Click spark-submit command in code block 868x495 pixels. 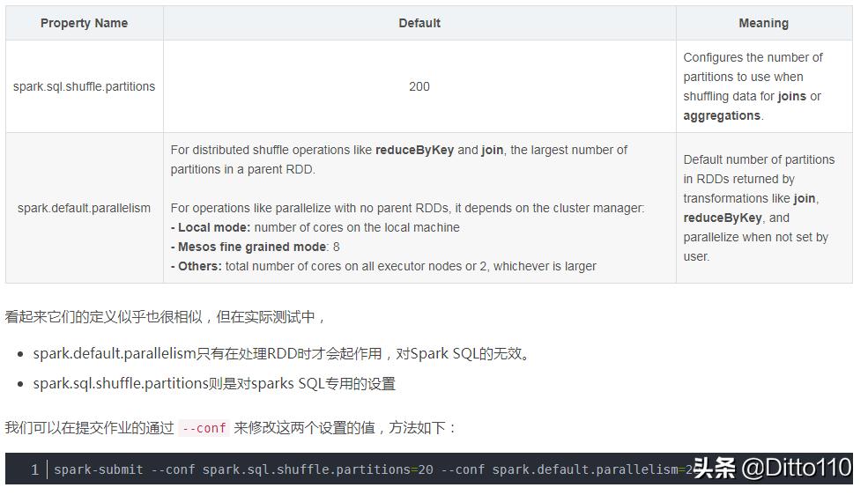[99, 469]
